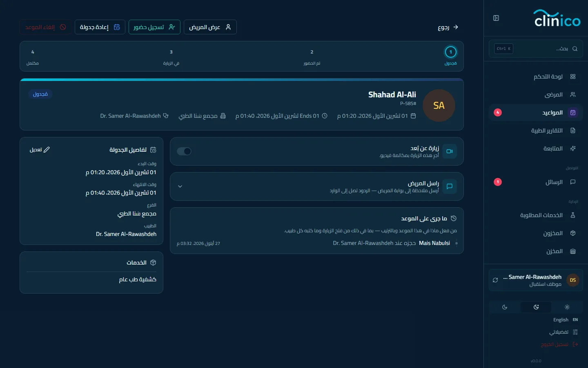Click the SA patient avatar
Image resolution: width=588 pixels, height=368 pixels.
click(439, 105)
